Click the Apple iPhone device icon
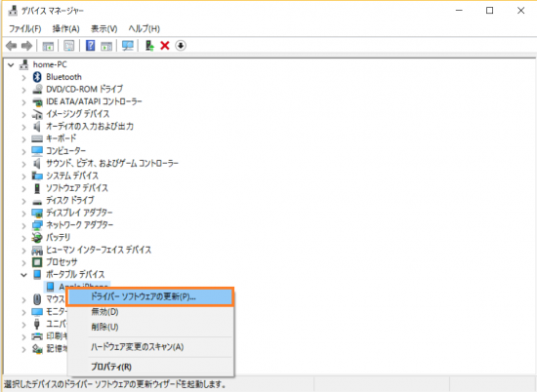537x392 pixels. [x=51, y=287]
